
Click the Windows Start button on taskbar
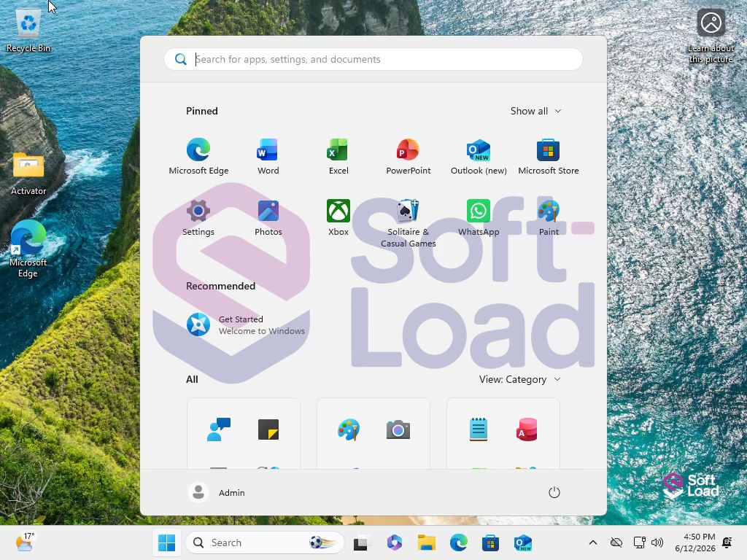tap(167, 542)
